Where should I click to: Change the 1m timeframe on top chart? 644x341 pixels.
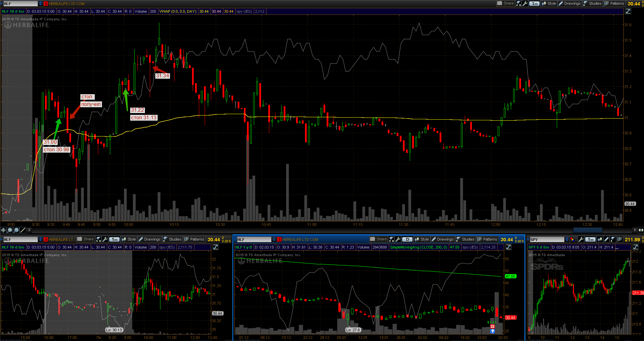[x=534, y=3]
